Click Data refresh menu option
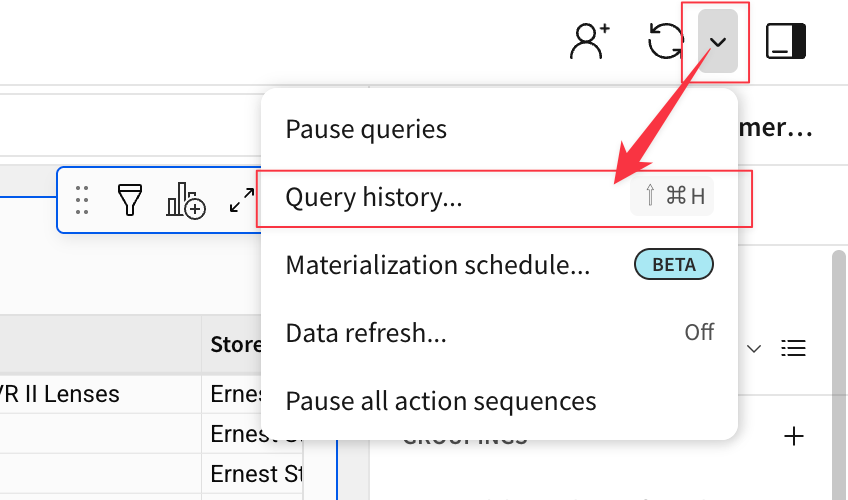848x500 pixels. click(x=366, y=332)
